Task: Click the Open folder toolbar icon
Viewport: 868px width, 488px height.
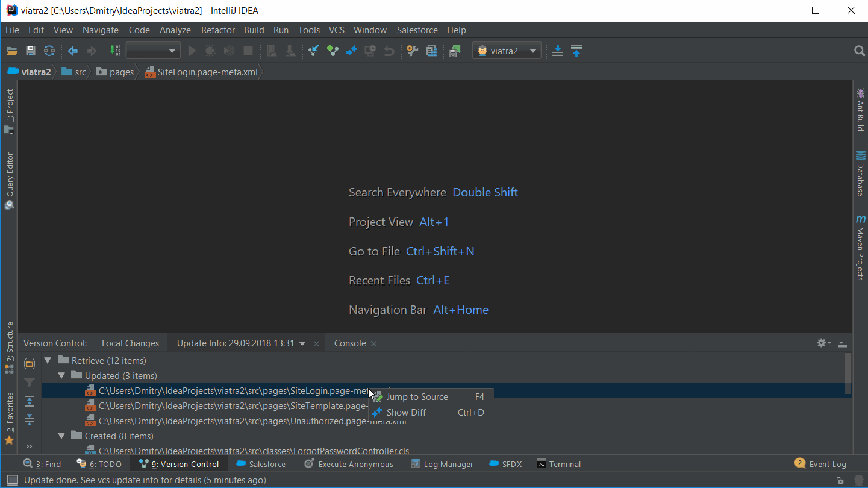Action: tap(12, 51)
